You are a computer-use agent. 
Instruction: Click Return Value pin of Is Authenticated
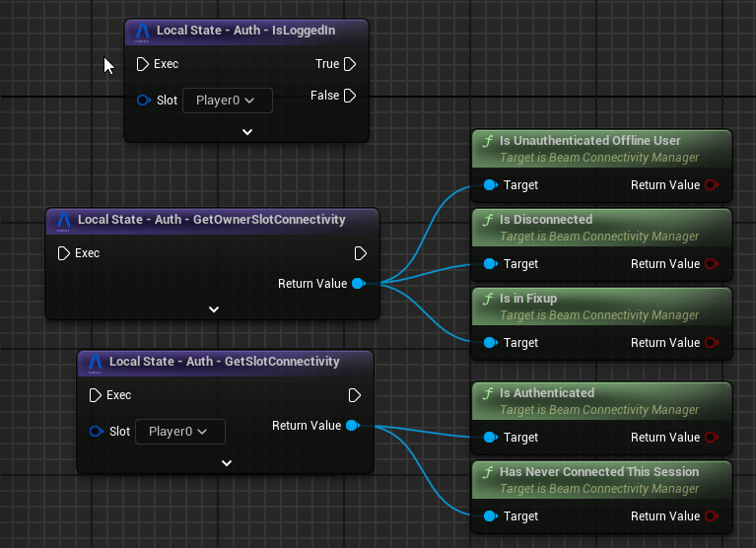pos(712,438)
